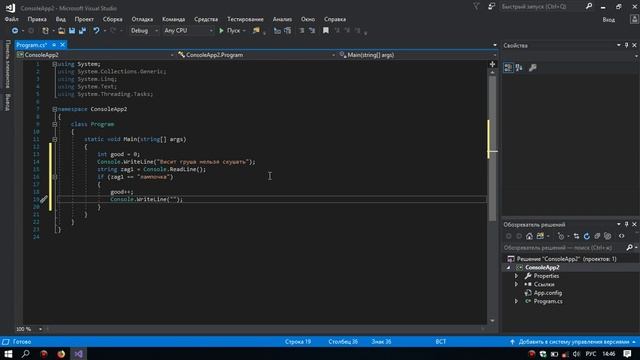Click the notifications filter icon in title bar
Screen dimensions: 640x360
(476, 7)
